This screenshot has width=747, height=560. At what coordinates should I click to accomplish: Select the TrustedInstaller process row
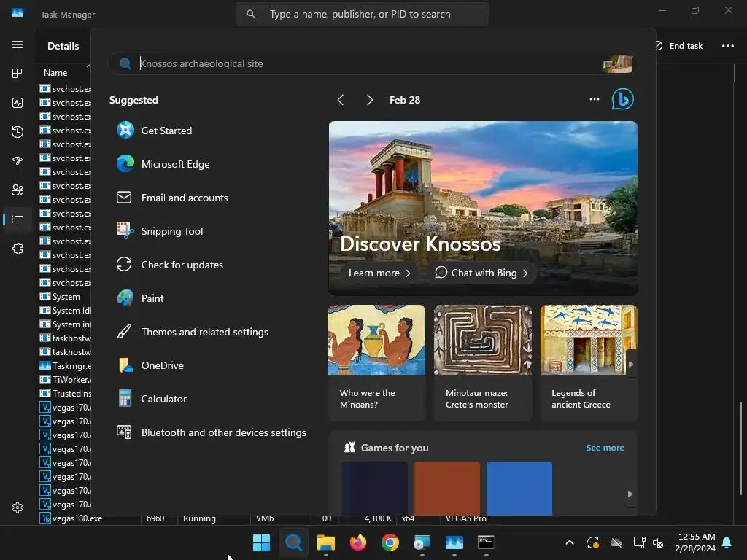point(65,393)
